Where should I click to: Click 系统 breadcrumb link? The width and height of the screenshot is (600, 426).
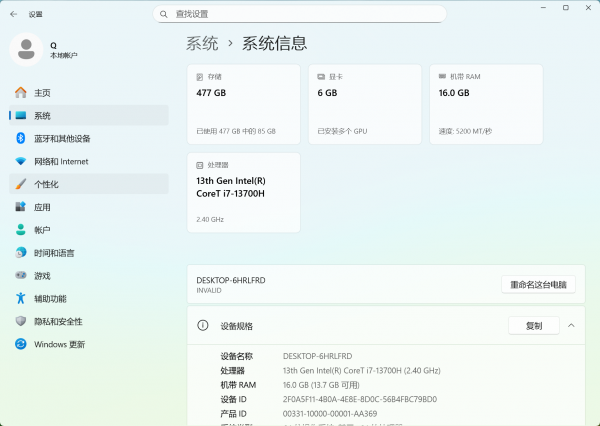pos(202,43)
